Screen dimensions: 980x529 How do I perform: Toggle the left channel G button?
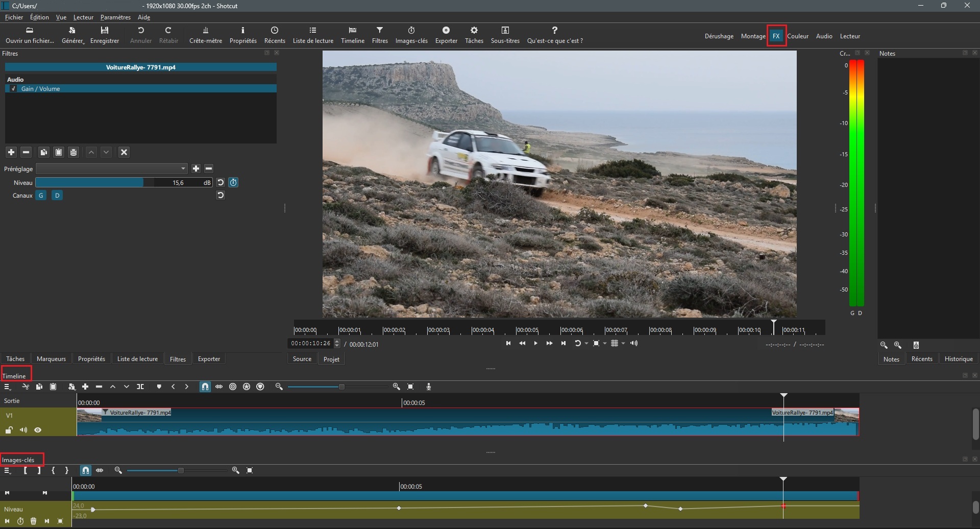[x=41, y=196]
